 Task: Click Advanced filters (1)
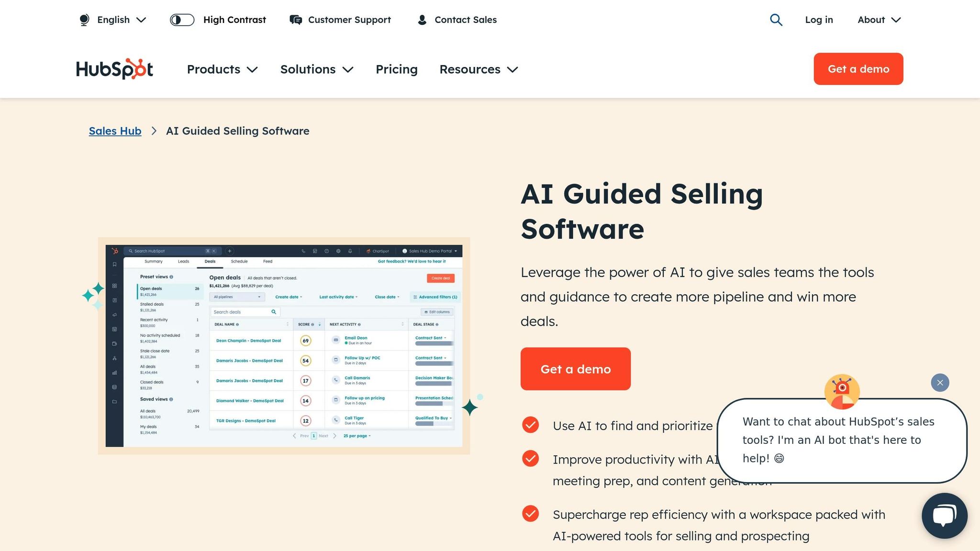click(x=435, y=297)
